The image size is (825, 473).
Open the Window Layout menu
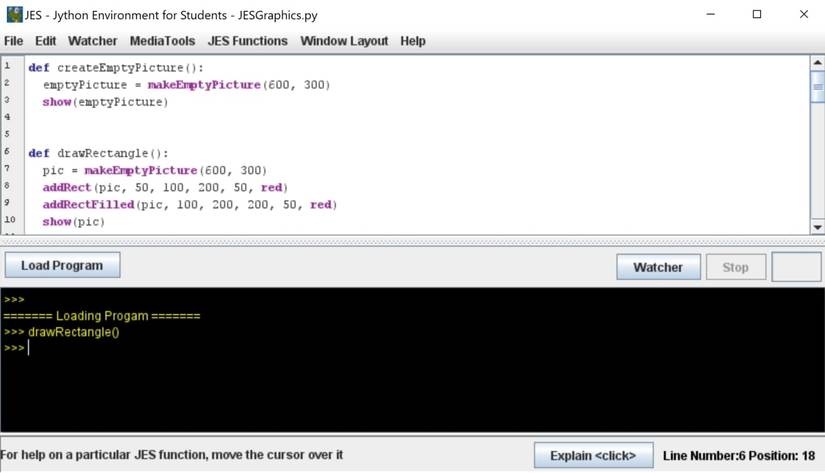point(344,41)
